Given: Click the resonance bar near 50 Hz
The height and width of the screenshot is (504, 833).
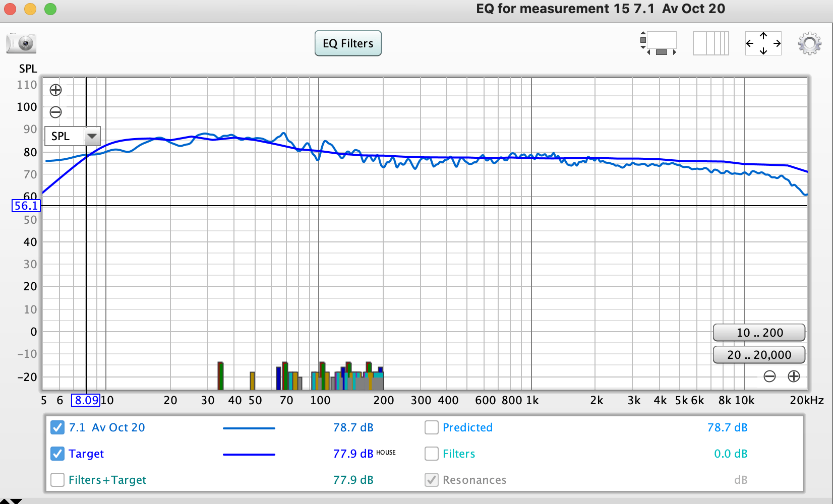Looking at the screenshot, I should pyautogui.click(x=252, y=381).
